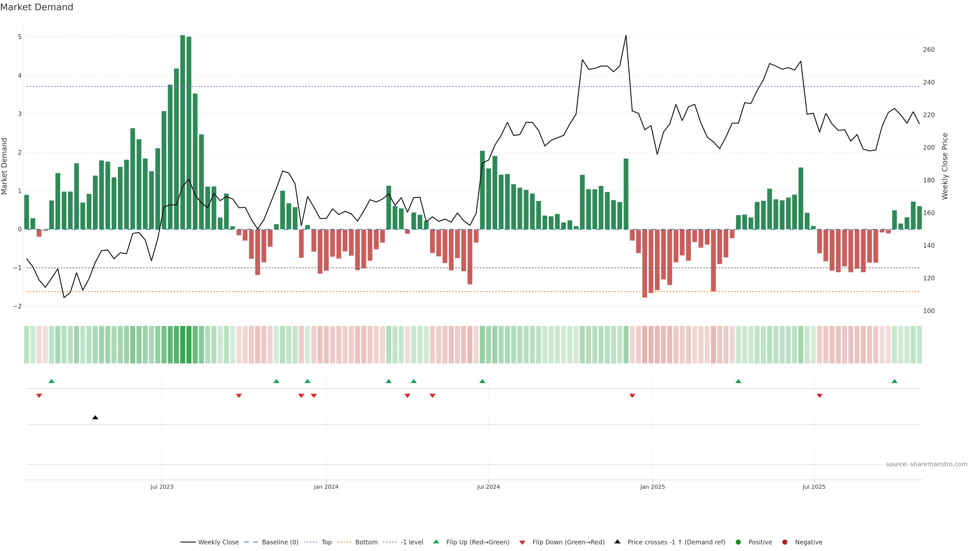The width and height of the screenshot is (980, 551).
Task: Click the Jan 2025 x-axis label
Action: coord(653,487)
